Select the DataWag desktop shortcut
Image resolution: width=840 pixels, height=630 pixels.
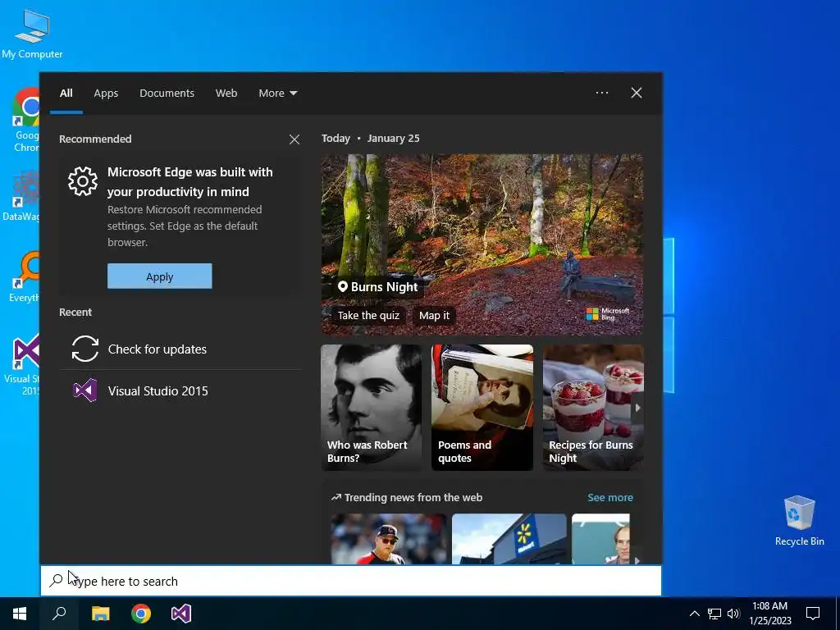coord(21,195)
